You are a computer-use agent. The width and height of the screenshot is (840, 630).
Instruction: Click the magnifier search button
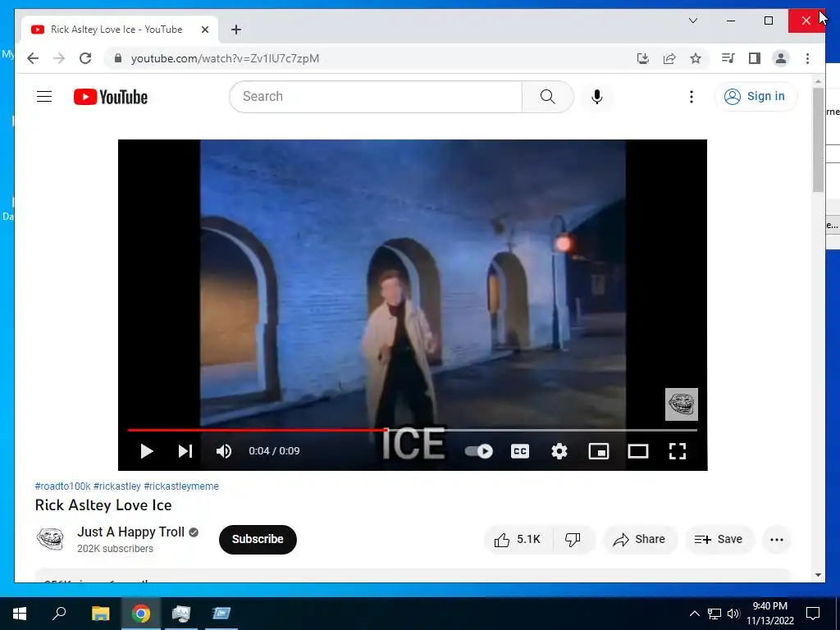coord(547,97)
